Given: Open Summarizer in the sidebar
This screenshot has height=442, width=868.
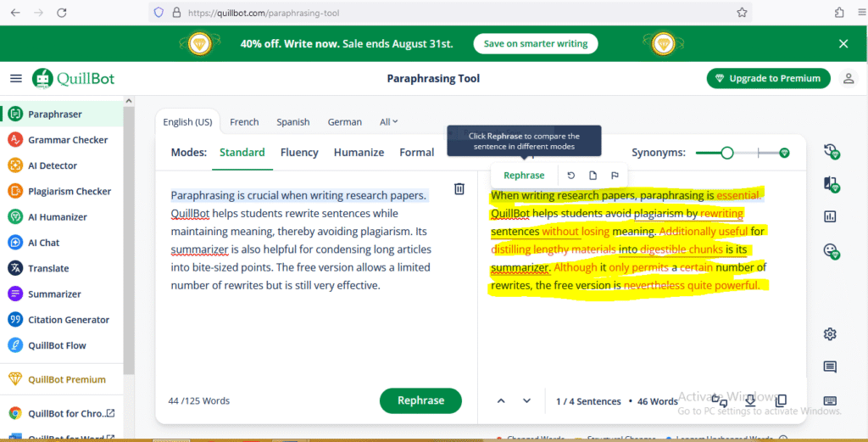Looking at the screenshot, I should point(62,294).
